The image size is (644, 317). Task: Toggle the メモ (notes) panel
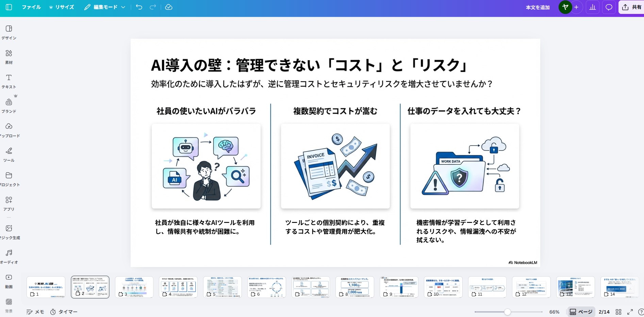pyautogui.click(x=35, y=312)
